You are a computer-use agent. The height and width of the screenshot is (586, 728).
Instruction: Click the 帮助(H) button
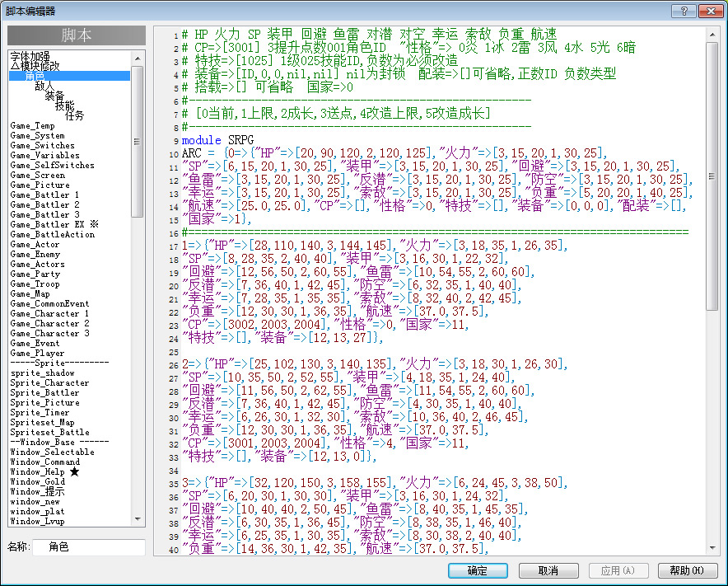click(x=687, y=570)
